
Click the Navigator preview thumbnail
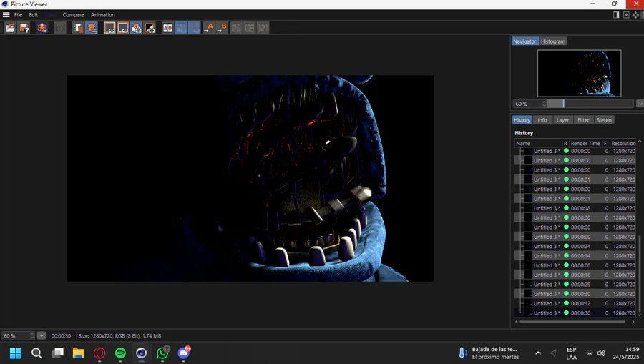579,73
